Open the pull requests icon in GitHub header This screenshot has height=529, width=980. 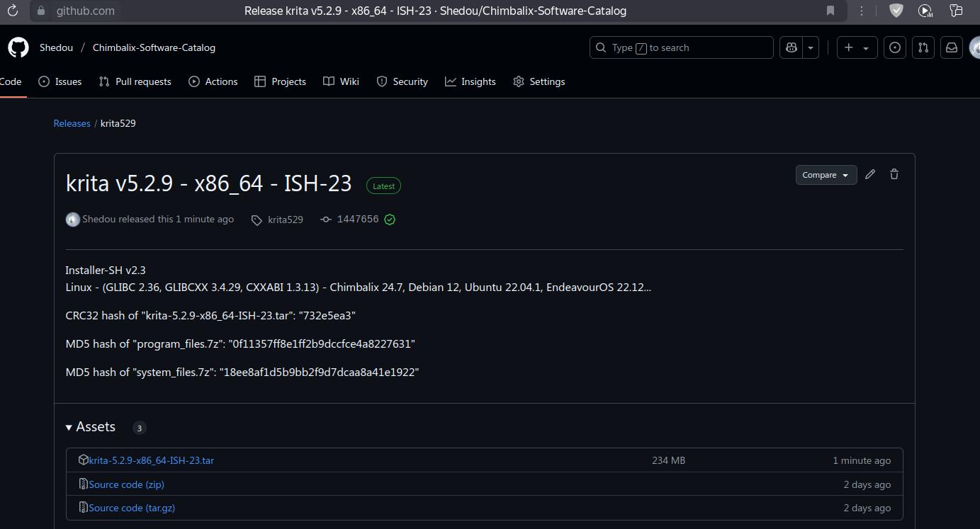coord(923,47)
